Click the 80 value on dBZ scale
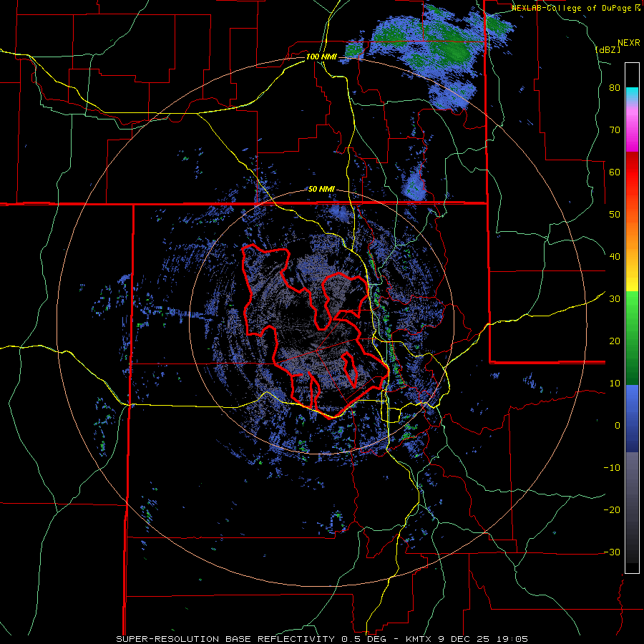This screenshot has height=644, width=644. coord(615,88)
